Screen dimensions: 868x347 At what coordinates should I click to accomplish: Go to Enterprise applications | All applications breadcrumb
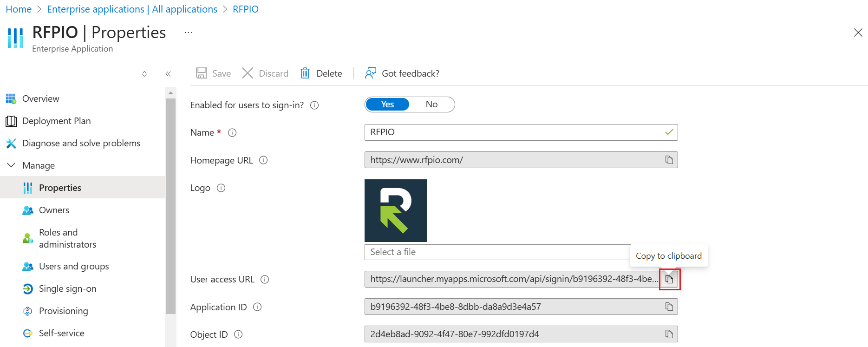tap(132, 9)
